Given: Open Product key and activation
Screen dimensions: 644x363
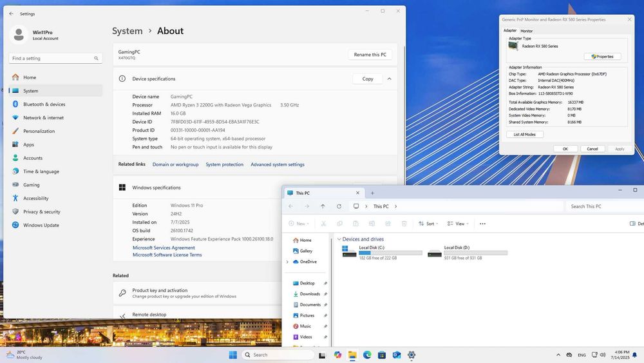Looking at the screenshot, I should coord(197,293).
